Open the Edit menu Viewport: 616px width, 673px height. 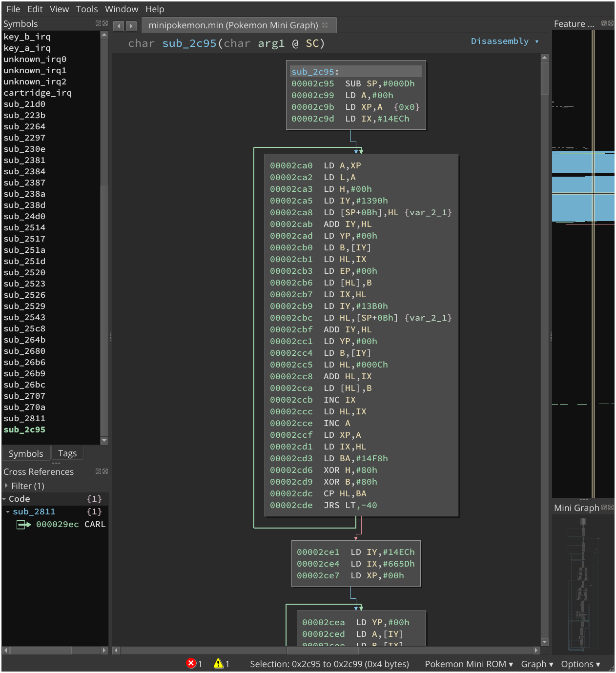[x=35, y=9]
